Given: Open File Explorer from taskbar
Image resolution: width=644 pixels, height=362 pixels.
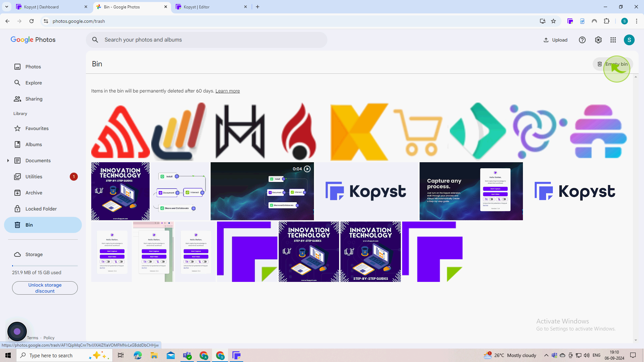Looking at the screenshot, I should point(154,355).
